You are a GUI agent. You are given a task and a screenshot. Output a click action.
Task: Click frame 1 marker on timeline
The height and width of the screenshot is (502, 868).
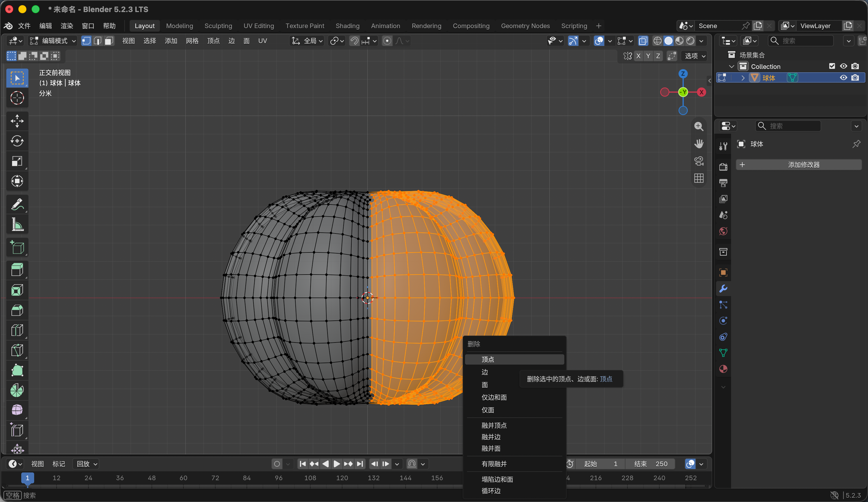(x=28, y=478)
